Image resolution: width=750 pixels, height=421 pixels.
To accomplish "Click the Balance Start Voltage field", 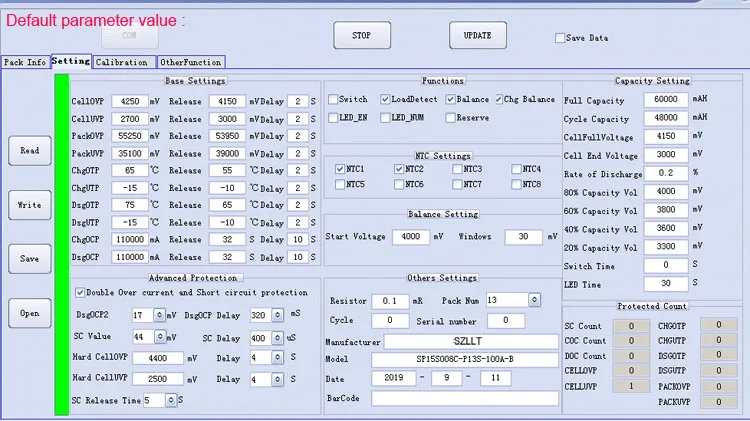I will [411, 237].
